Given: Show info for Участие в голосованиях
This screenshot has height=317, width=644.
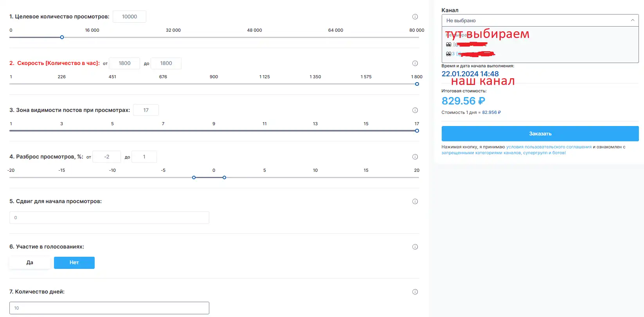Looking at the screenshot, I should click(415, 247).
